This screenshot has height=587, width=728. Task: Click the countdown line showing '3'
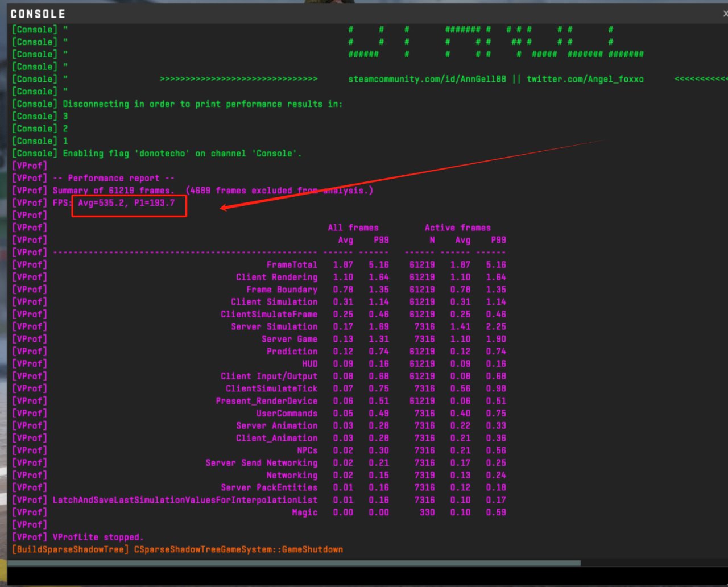coord(40,116)
